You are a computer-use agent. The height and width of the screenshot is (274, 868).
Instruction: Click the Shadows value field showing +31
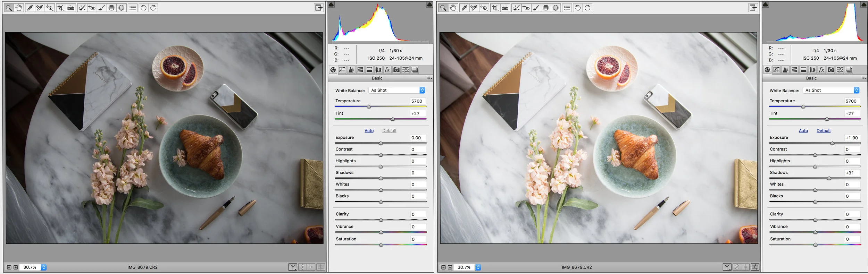(x=852, y=173)
